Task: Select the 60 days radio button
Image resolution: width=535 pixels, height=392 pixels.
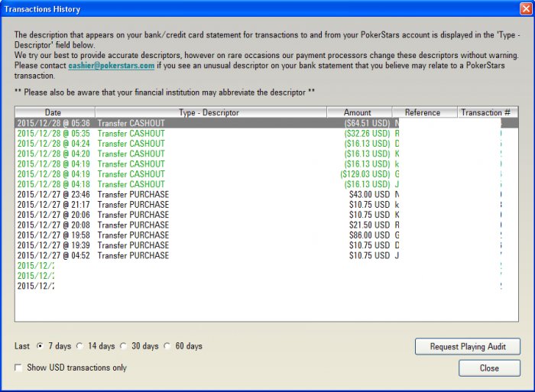Action: [167, 346]
